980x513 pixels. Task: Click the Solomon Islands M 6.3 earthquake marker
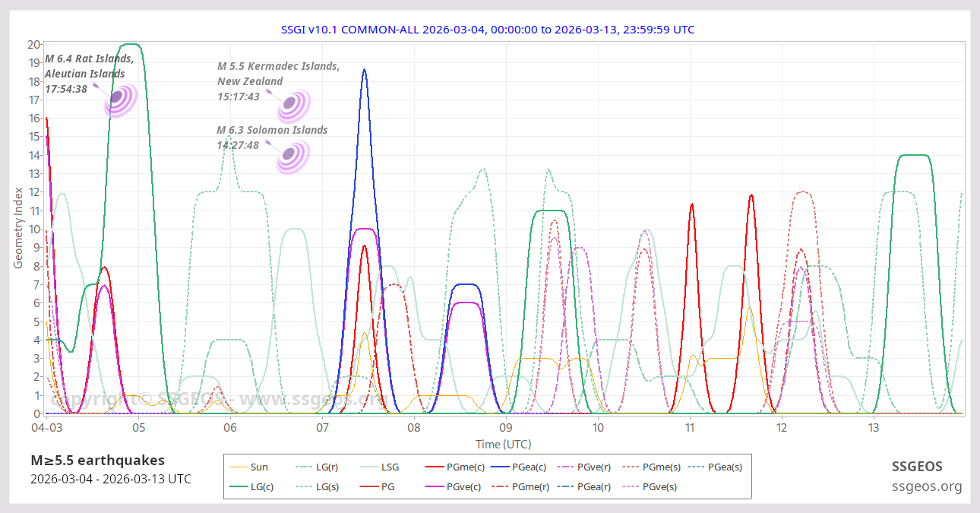289,154
